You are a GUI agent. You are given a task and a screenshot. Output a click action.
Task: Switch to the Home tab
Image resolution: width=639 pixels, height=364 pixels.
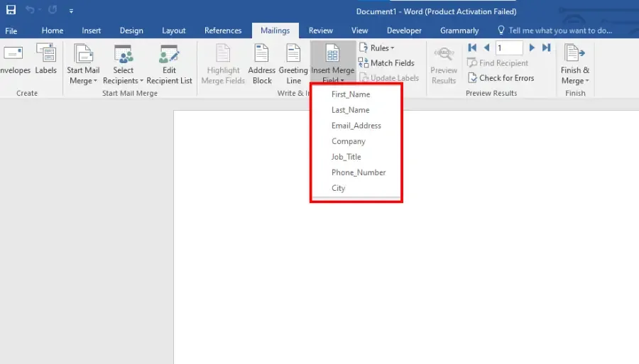[52, 31]
